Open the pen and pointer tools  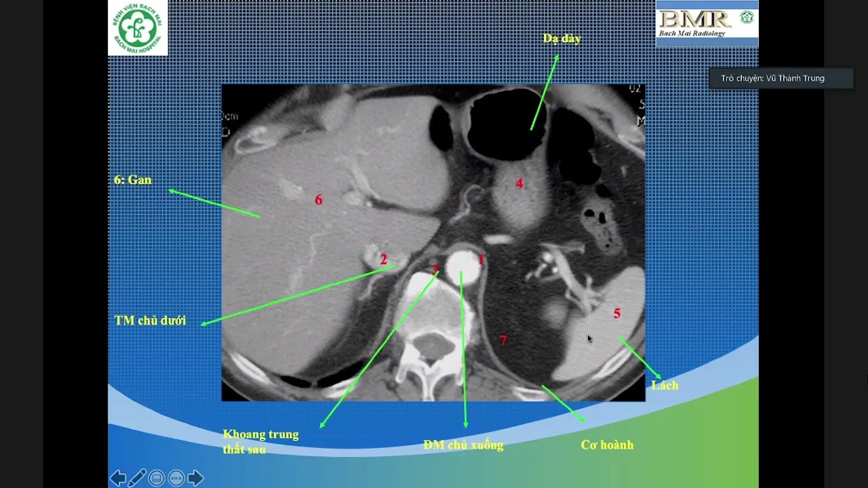tap(137, 478)
